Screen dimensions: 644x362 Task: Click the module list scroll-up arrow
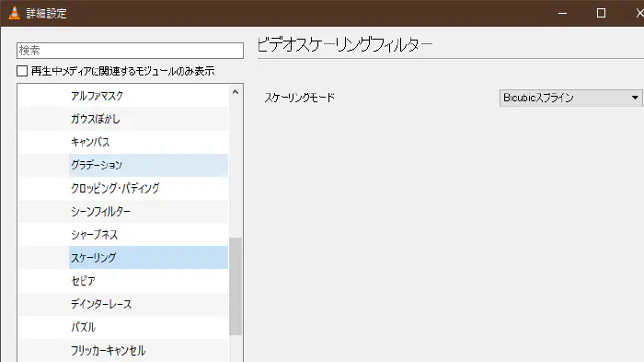click(x=236, y=92)
